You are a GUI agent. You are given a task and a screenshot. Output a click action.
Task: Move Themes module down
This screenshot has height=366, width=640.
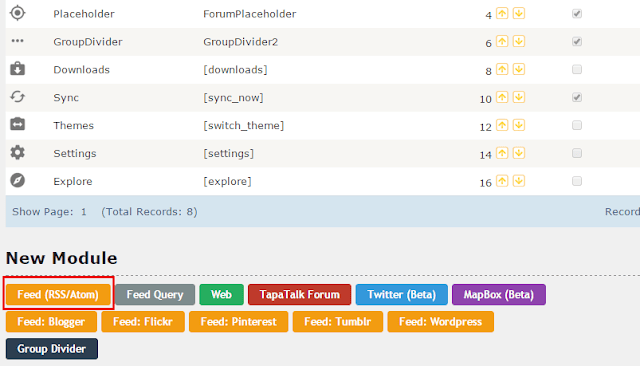(x=519, y=125)
